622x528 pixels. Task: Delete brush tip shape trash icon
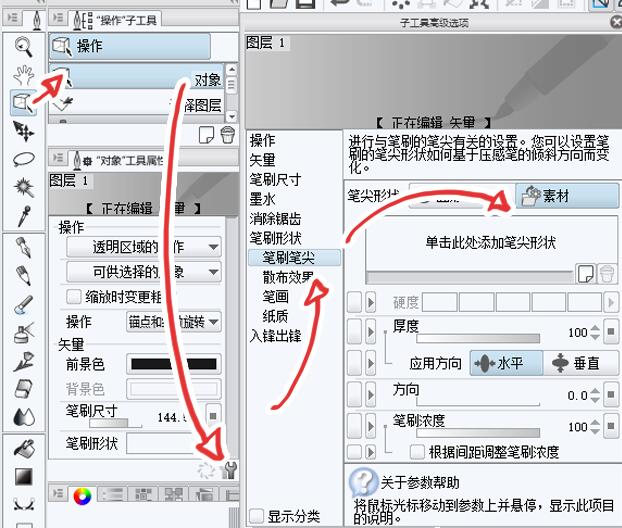point(607,274)
